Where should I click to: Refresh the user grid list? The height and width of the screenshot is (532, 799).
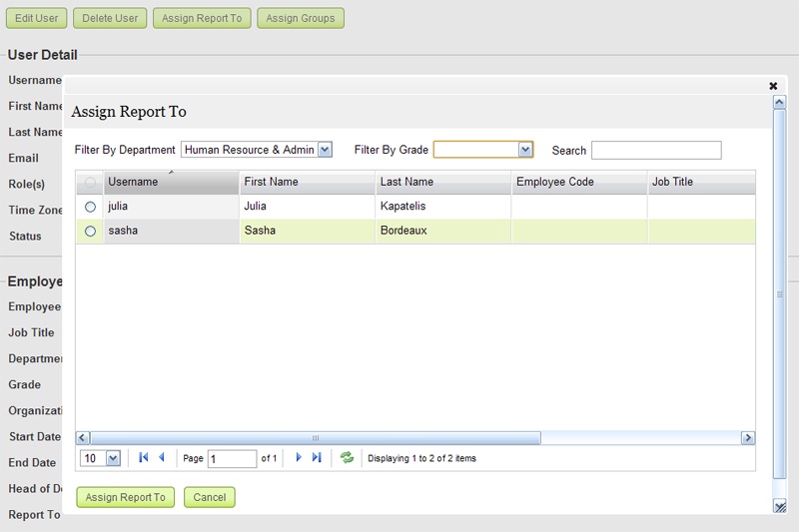pyautogui.click(x=347, y=457)
